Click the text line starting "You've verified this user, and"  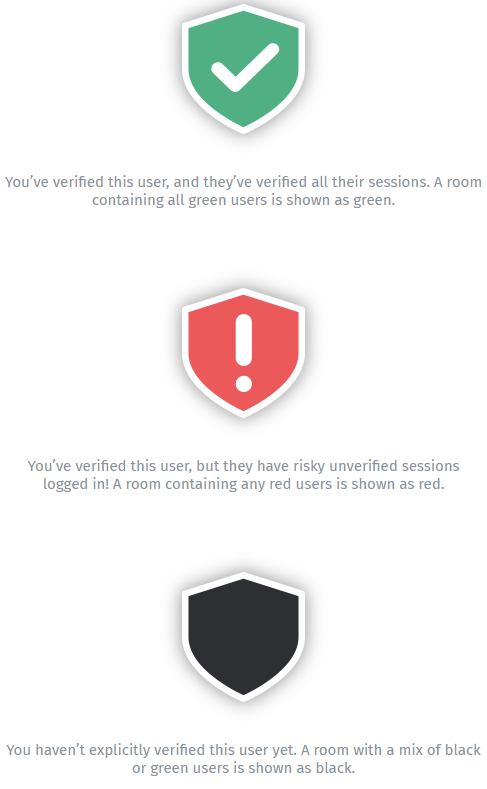[x=244, y=182]
